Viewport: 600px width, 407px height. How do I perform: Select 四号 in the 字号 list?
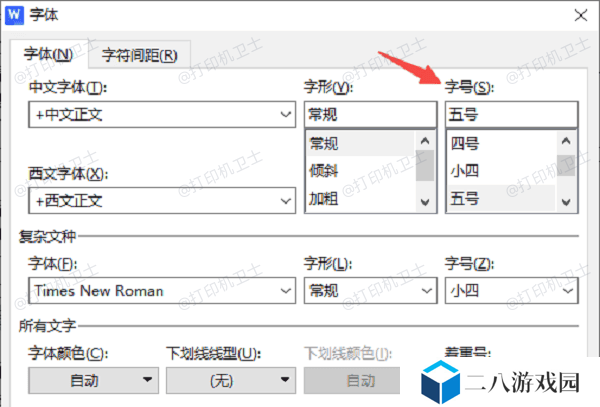pyautogui.click(x=501, y=143)
